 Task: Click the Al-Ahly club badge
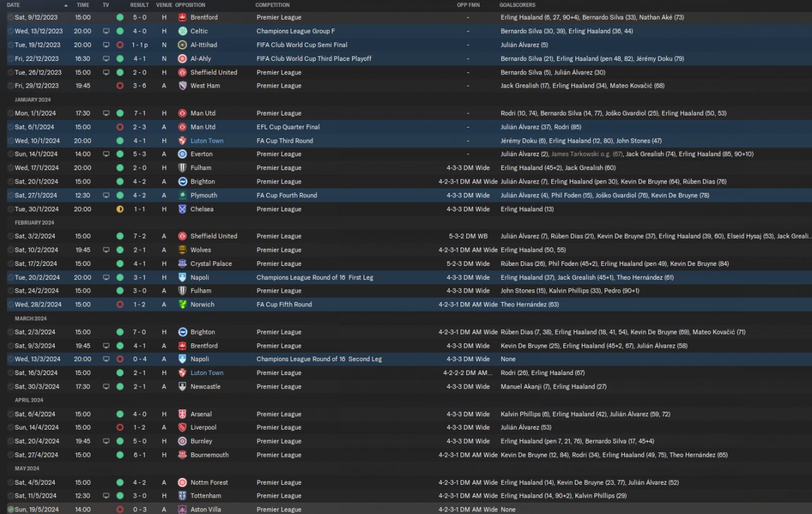(x=182, y=58)
